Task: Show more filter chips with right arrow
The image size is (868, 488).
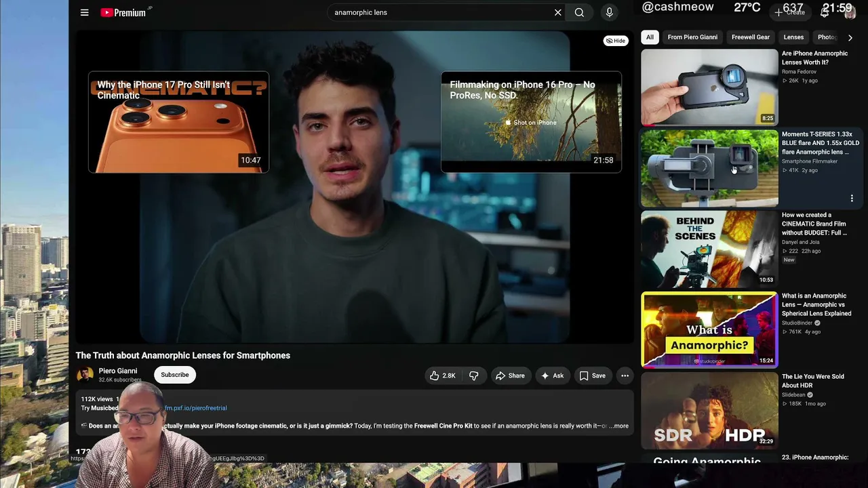Action: click(x=850, y=38)
